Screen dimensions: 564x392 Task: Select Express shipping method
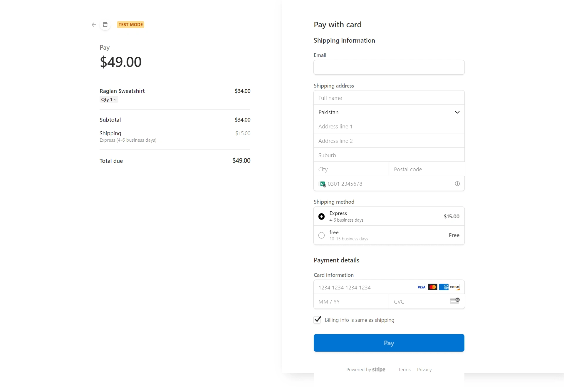(x=322, y=217)
